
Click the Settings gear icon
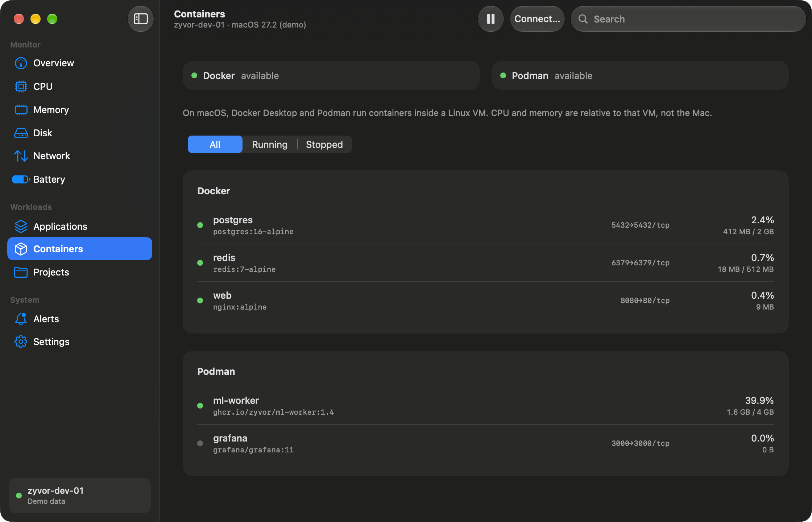(x=21, y=342)
